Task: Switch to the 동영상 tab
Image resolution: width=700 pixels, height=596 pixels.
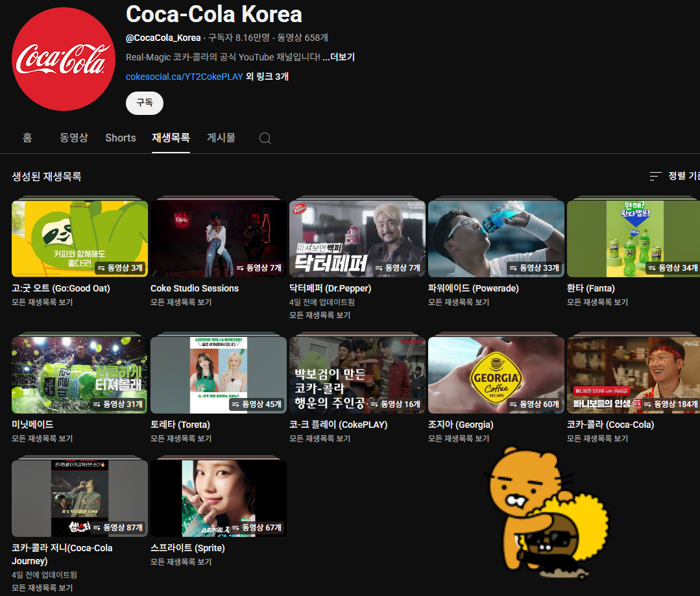Action: pyautogui.click(x=74, y=138)
